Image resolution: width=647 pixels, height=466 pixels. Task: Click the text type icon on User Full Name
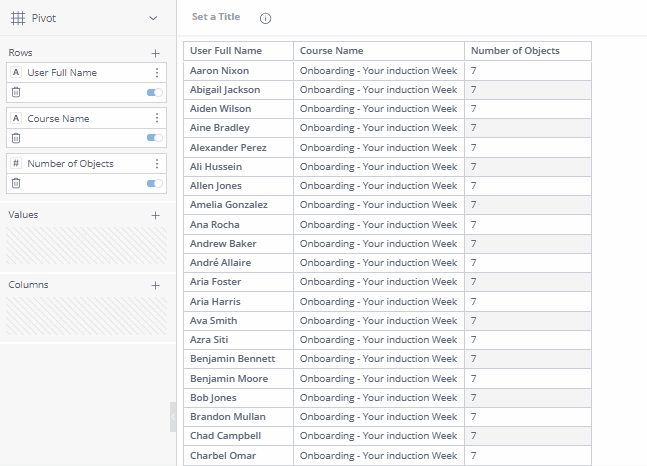pos(16,73)
